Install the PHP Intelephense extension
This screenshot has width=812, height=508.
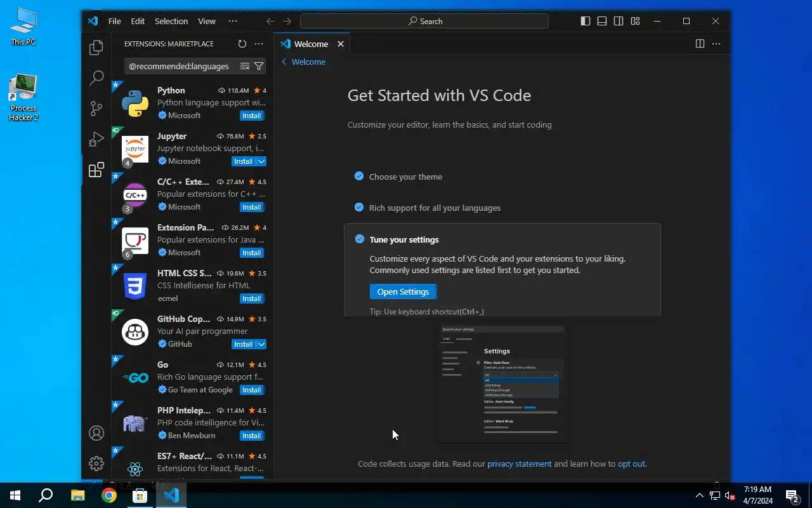click(x=252, y=436)
